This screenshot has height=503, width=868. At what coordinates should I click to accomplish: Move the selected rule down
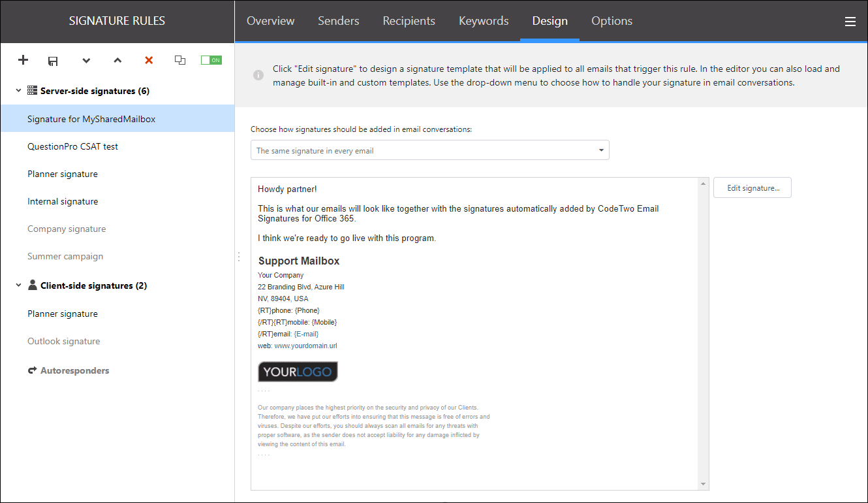86,60
